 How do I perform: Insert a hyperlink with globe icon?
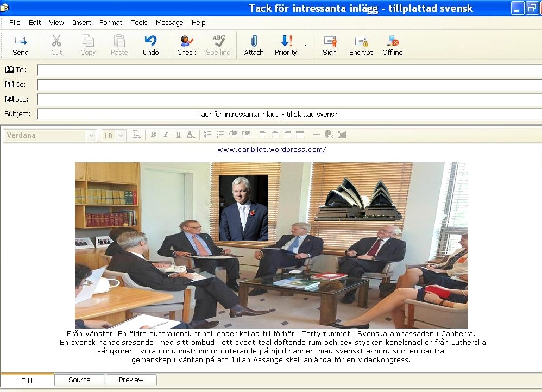[329, 135]
